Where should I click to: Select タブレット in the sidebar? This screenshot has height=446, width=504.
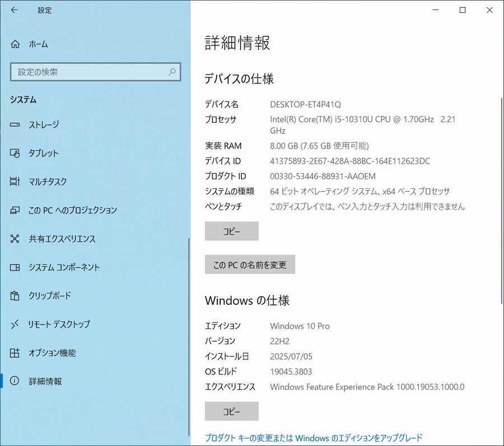(x=95, y=153)
